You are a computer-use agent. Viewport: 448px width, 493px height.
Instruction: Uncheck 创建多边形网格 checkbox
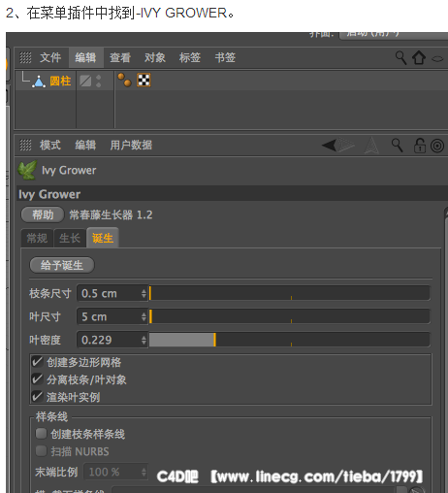37,362
